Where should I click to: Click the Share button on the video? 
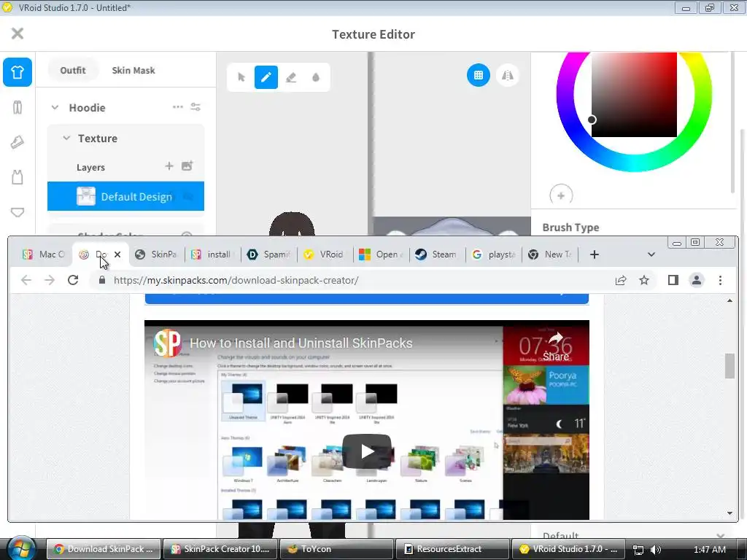coord(556,347)
